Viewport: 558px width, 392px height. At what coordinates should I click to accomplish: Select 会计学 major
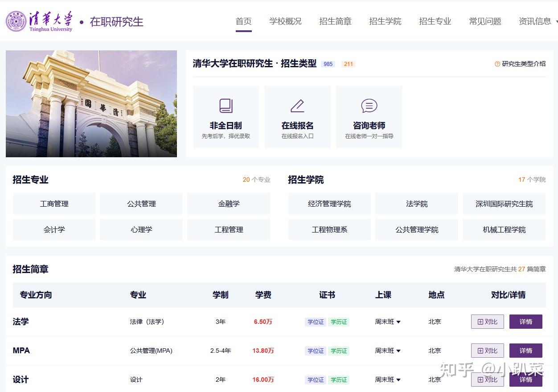tap(54, 229)
